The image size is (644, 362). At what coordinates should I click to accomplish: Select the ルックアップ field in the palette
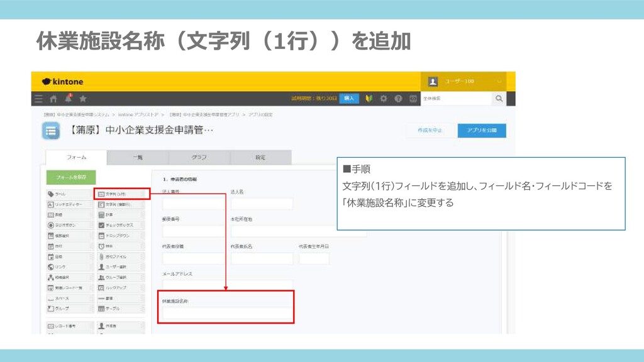[121, 288]
